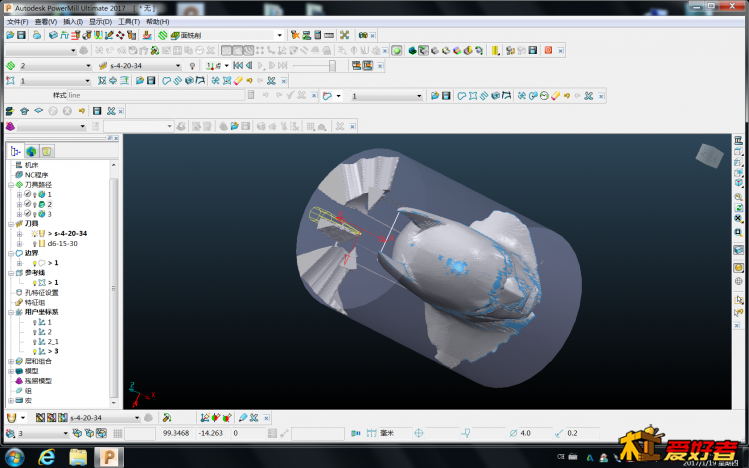Open the 帮助(H) menu
The image size is (749, 468).
[x=157, y=21]
